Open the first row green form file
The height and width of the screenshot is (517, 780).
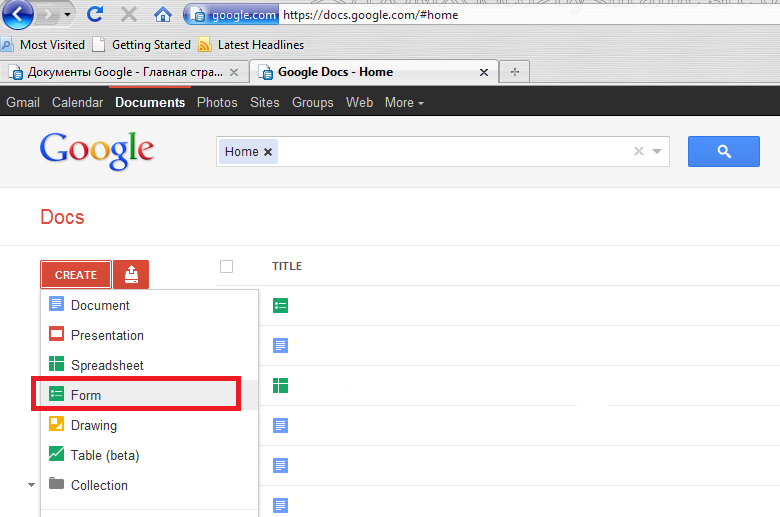281,306
